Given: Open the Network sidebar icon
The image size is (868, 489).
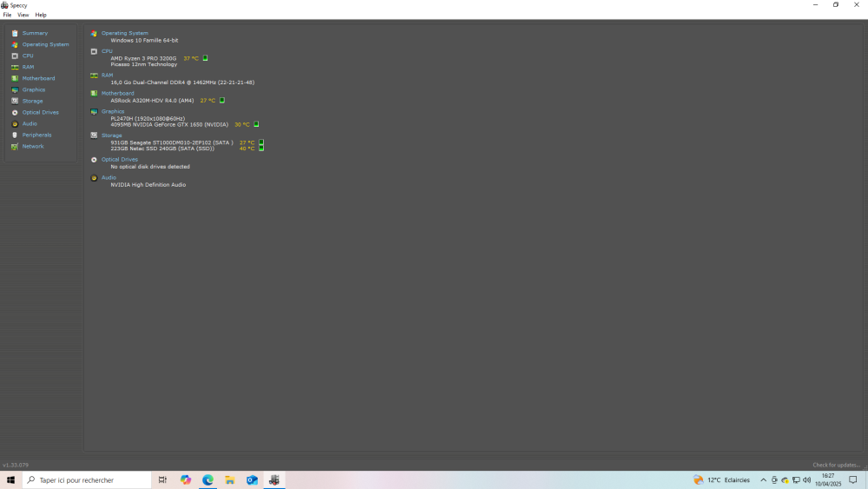Looking at the screenshot, I should pyautogui.click(x=15, y=146).
